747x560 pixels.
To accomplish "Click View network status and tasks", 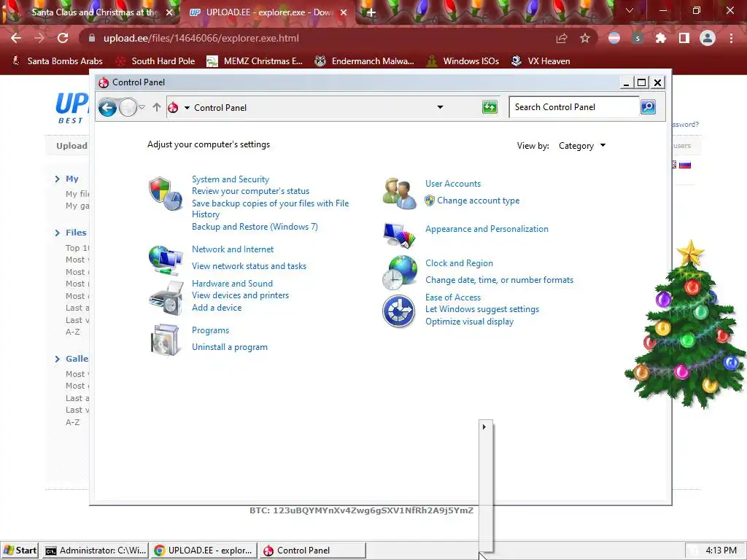I will pyautogui.click(x=249, y=266).
